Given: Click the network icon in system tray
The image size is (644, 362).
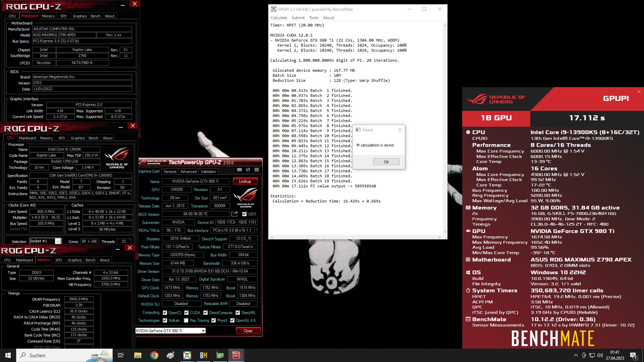Looking at the screenshot, I should [592, 355].
